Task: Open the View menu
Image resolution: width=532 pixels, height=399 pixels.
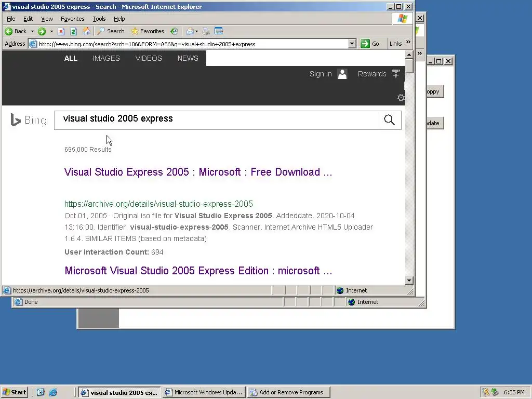Action: (x=47, y=19)
